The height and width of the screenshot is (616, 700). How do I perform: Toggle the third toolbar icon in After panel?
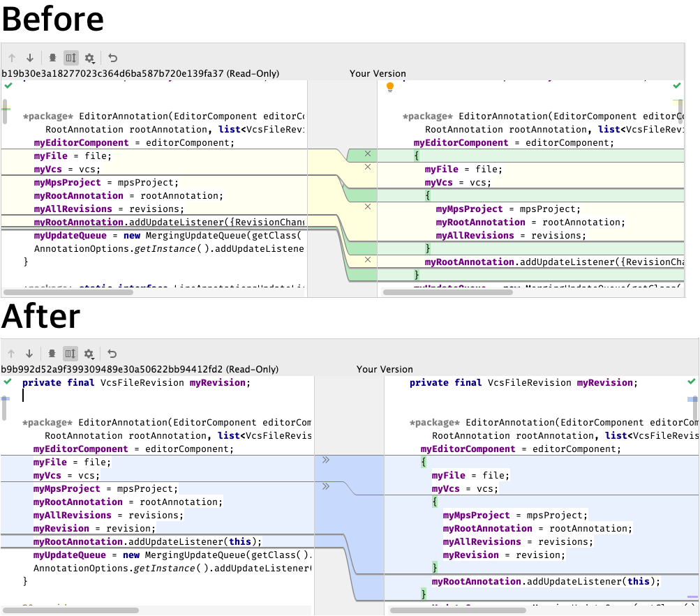(52, 354)
